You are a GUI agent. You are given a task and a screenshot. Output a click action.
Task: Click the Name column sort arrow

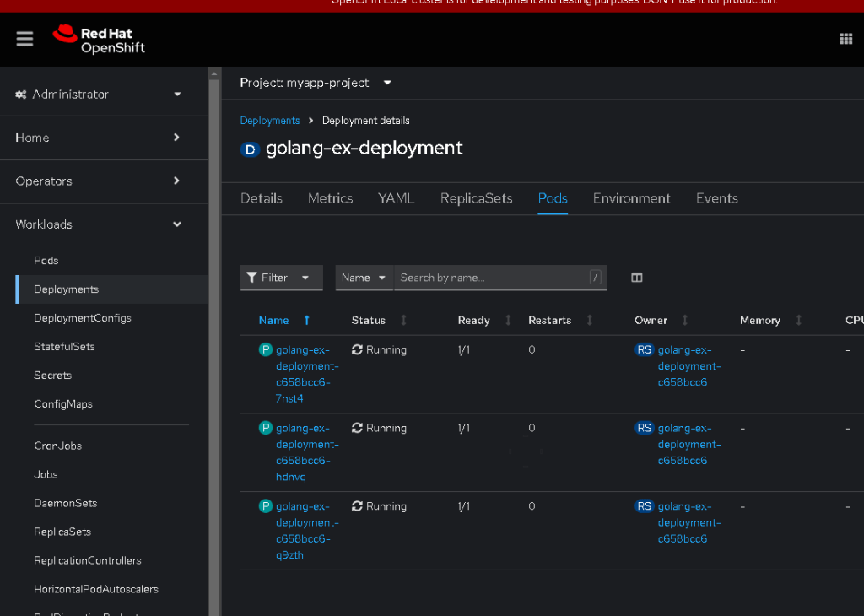[307, 320]
